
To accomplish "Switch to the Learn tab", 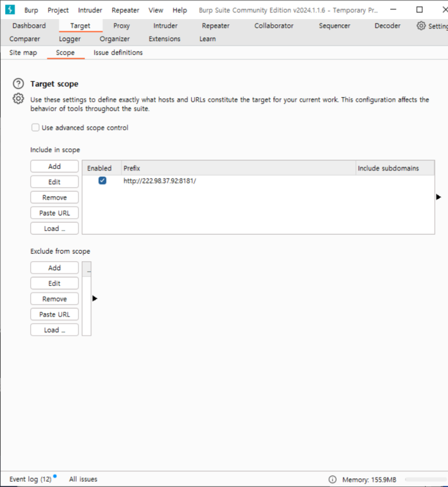I will pyautogui.click(x=207, y=39).
